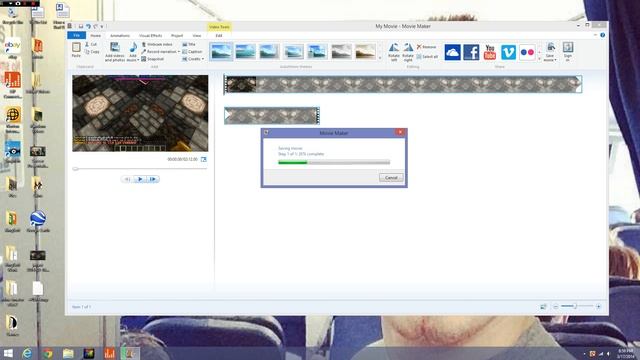Open the Windows Start button
The width and height of the screenshot is (640, 360).
pyautogui.click(x=8, y=353)
